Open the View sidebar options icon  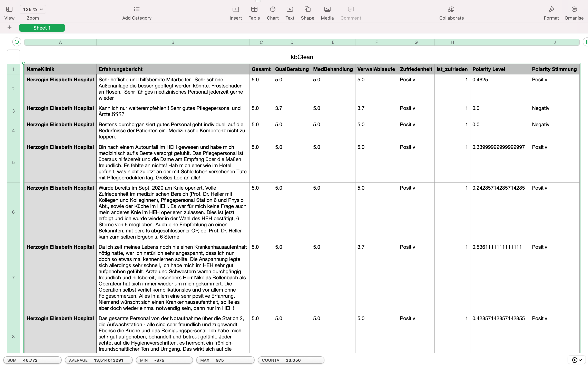click(x=9, y=9)
